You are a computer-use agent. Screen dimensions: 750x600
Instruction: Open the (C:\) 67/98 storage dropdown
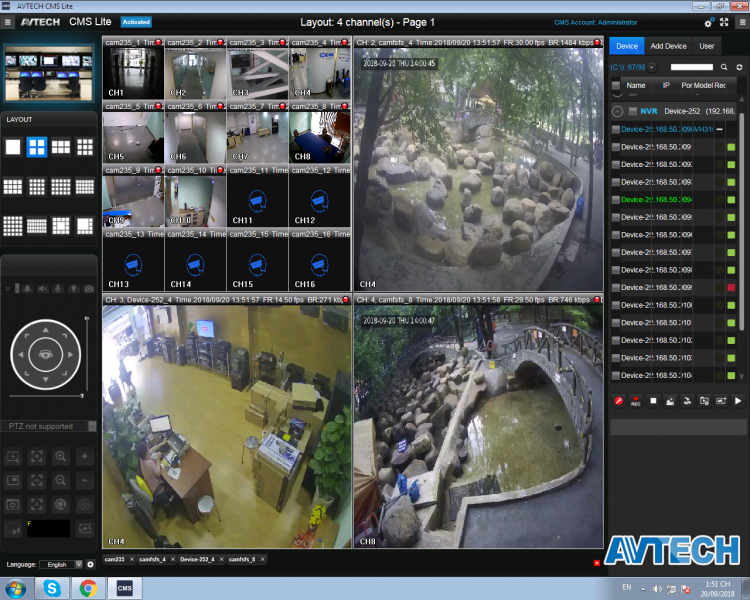pos(651,67)
